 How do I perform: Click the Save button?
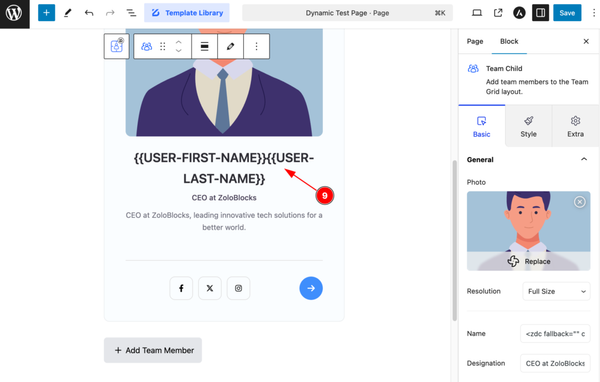(567, 13)
